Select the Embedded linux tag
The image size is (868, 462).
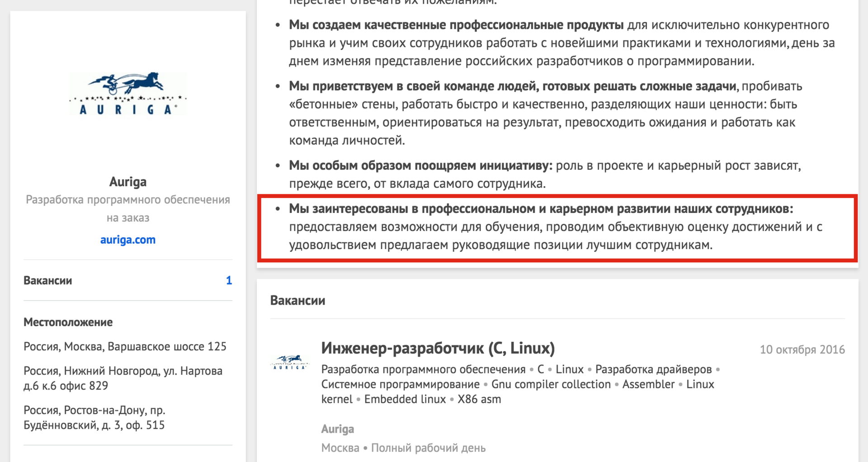pyautogui.click(x=405, y=399)
